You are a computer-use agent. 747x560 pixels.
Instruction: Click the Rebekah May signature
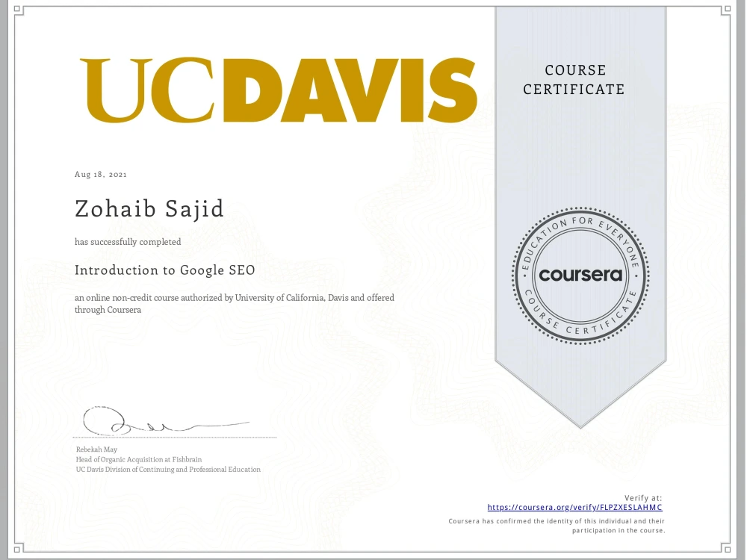click(165, 421)
